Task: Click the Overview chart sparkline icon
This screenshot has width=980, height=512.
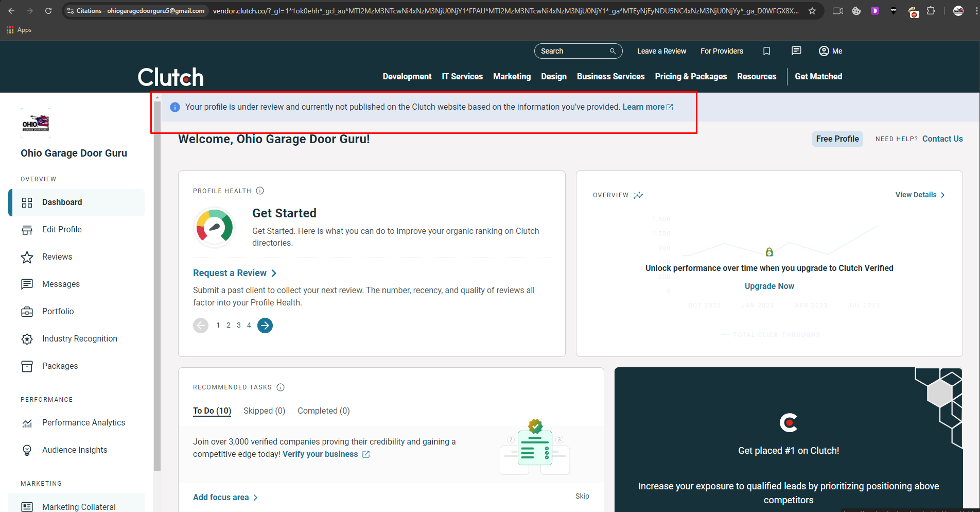Action: (x=638, y=195)
